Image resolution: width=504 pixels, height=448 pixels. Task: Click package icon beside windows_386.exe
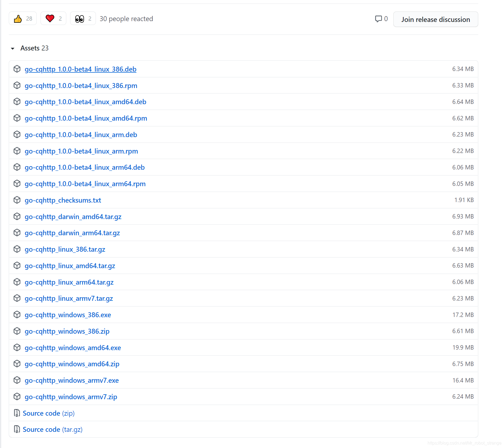[17, 314]
